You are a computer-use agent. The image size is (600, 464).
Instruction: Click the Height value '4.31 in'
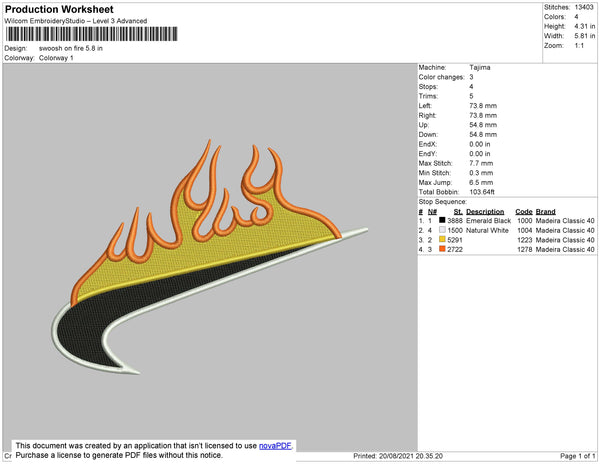(x=585, y=26)
